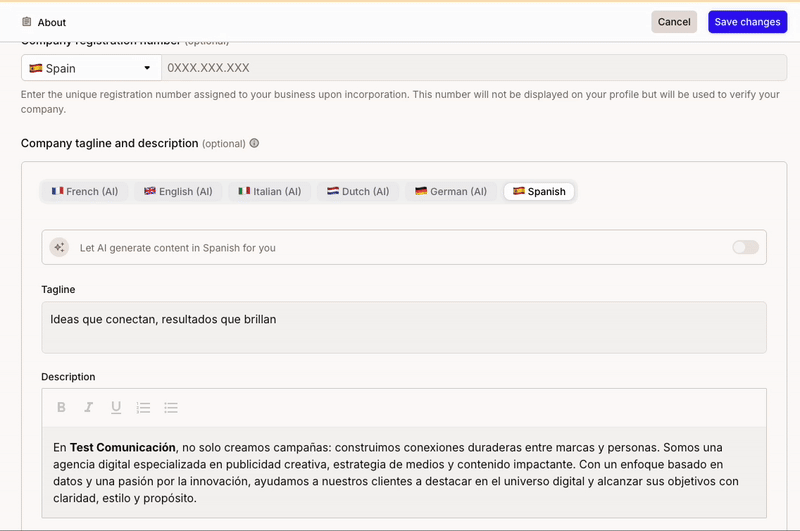The image size is (800, 531).
Task: Apply bold formatting in description
Action: [61, 407]
